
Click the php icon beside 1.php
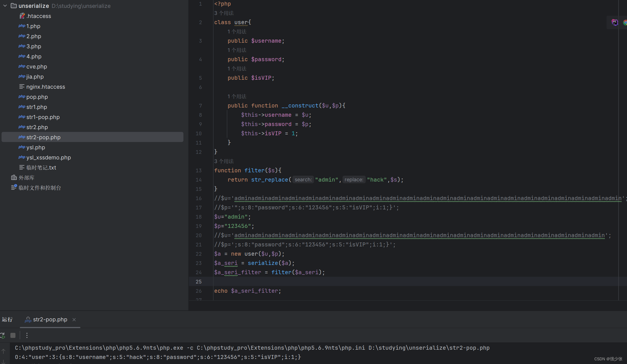pyautogui.click(x=22, y=26)
